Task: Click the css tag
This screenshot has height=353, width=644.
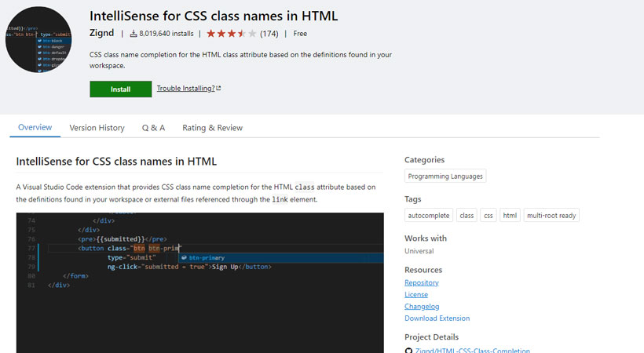Action: [x=488, y=216]
